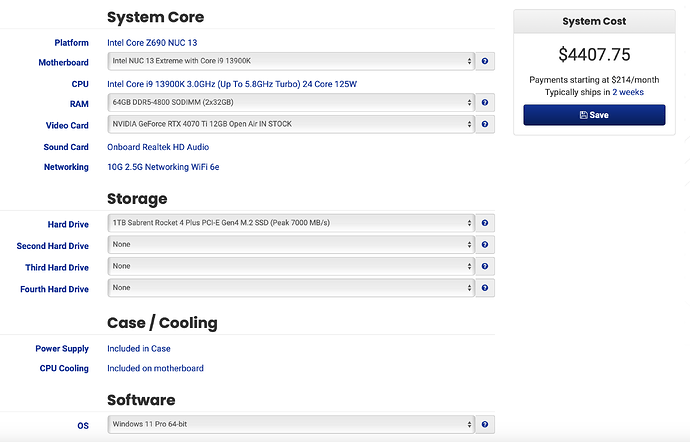Click the Included on motherboard text
The image size is (690, 442).
[155, 368]
